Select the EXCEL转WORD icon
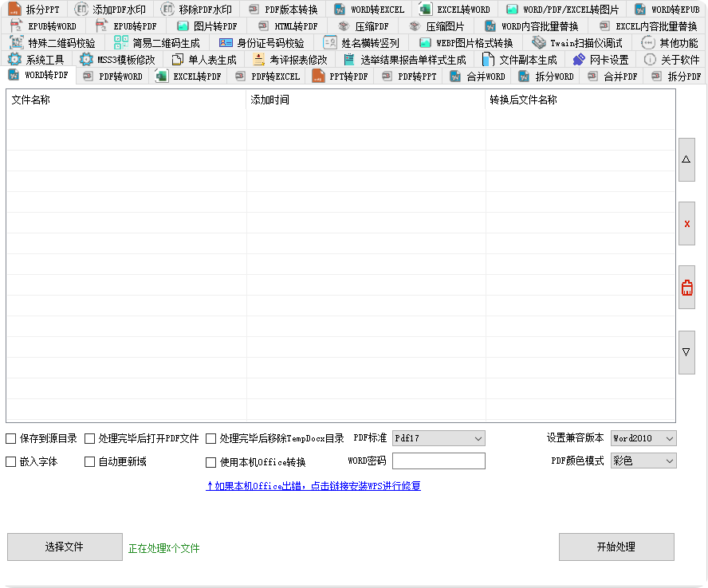The height and width of the screenshot is (588, 708). 425,9
